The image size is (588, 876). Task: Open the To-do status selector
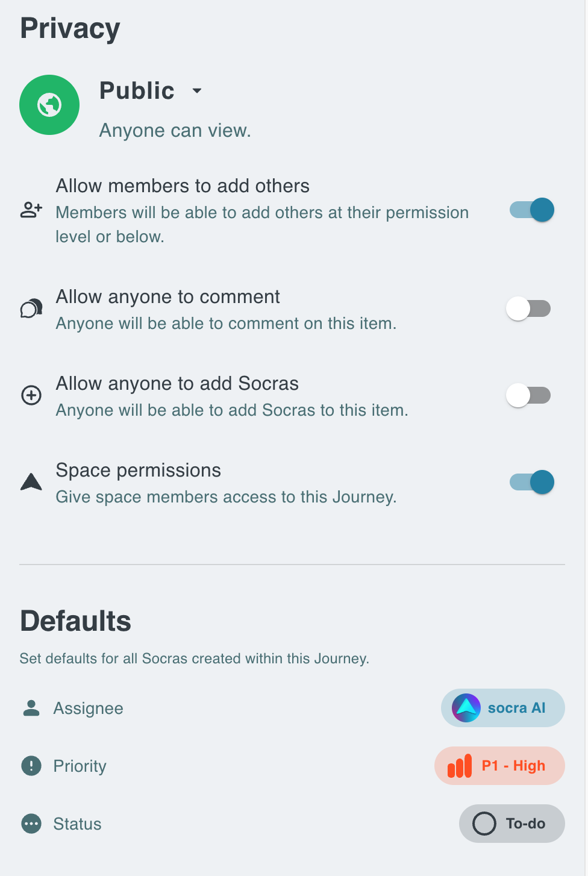pos(512,824)
